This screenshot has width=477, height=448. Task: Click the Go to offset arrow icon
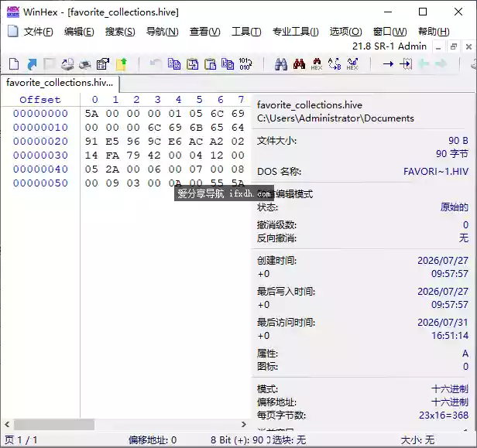pos(388,64)
